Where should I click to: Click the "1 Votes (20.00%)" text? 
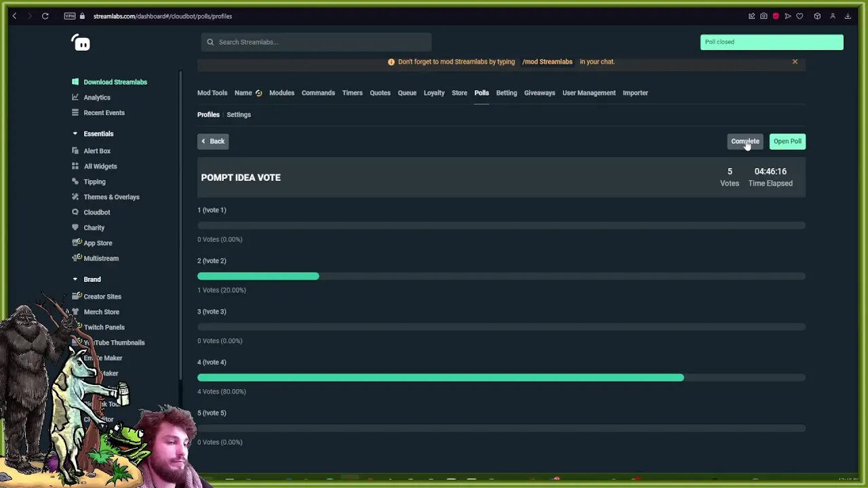pos(222,290)
